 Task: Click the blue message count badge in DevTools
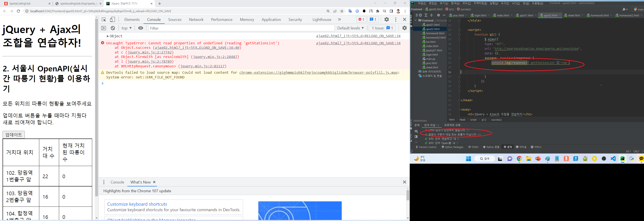point(373,19)
